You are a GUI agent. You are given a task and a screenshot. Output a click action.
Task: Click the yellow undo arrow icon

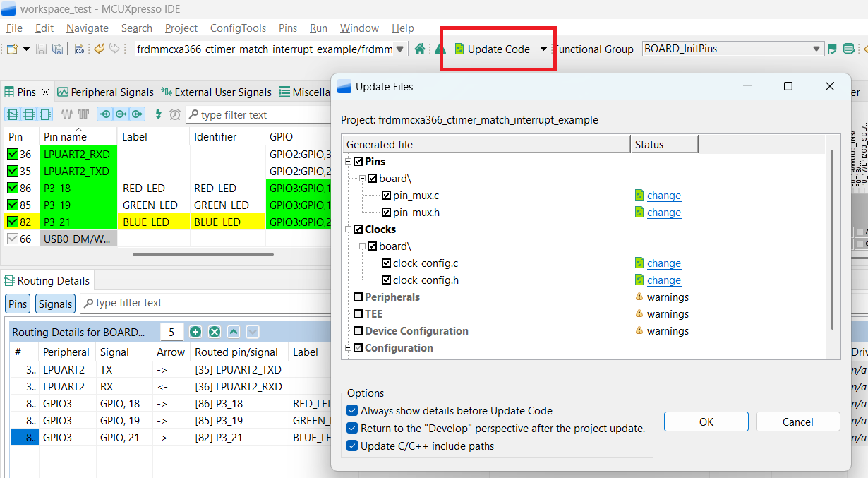[x=99, y=49]
